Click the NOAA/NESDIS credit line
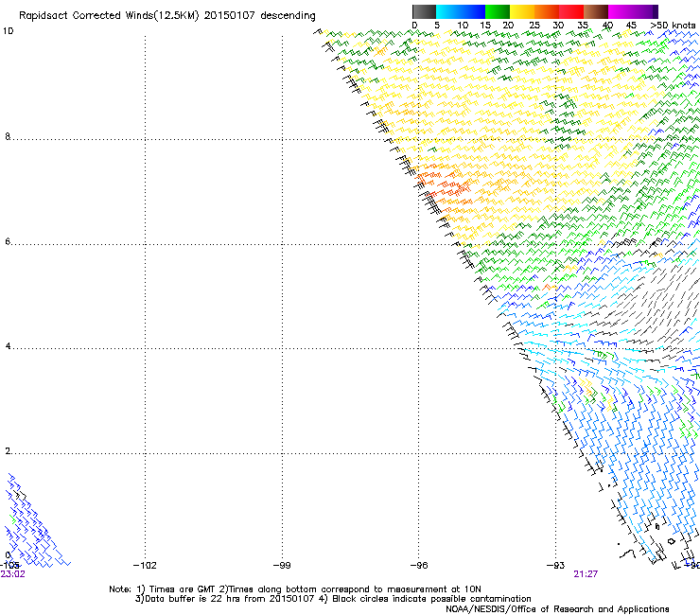Screen dimensions: 700x615 coord(557,609)
